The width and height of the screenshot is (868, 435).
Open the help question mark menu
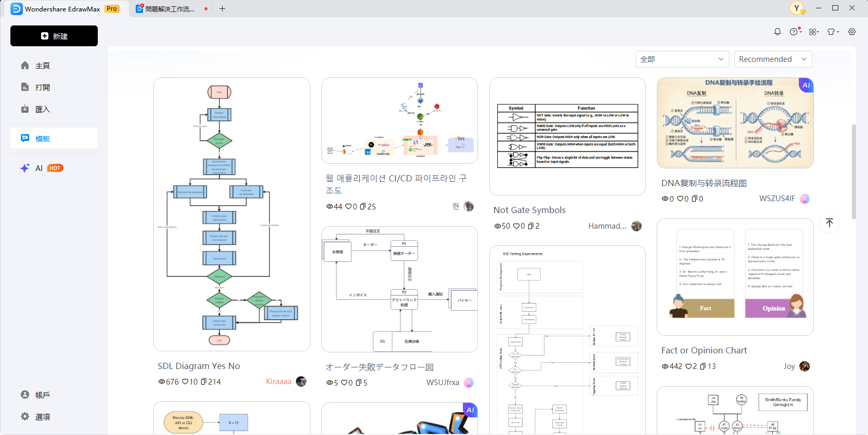795,32
